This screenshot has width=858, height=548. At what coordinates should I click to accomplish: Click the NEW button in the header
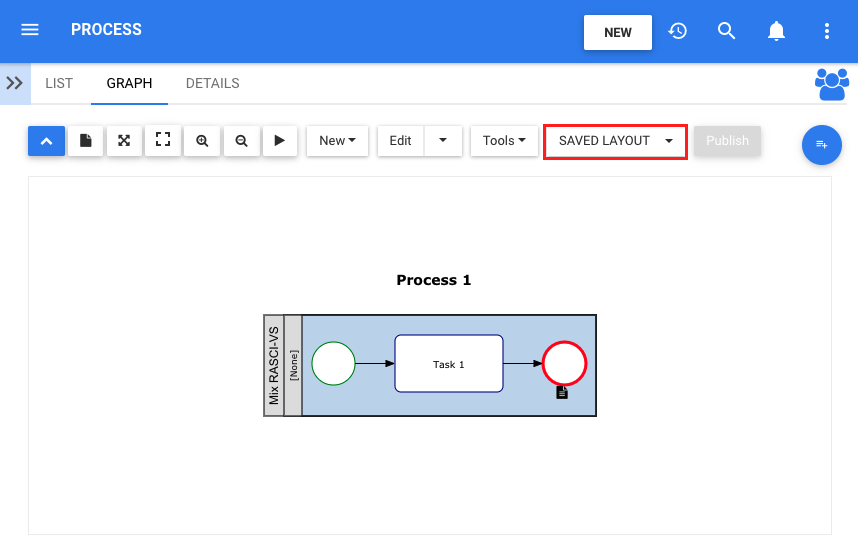coord(617,32)
